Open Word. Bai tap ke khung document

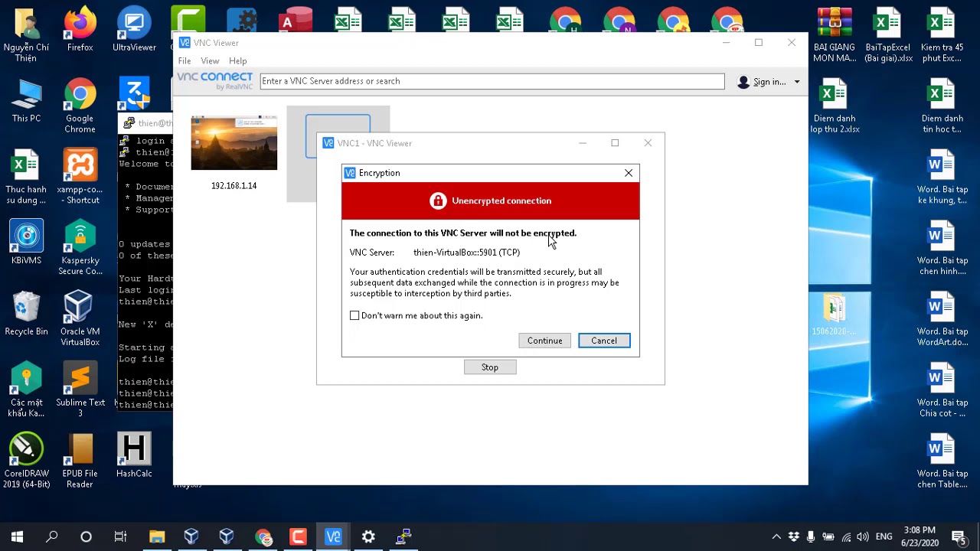coord(942,178)
